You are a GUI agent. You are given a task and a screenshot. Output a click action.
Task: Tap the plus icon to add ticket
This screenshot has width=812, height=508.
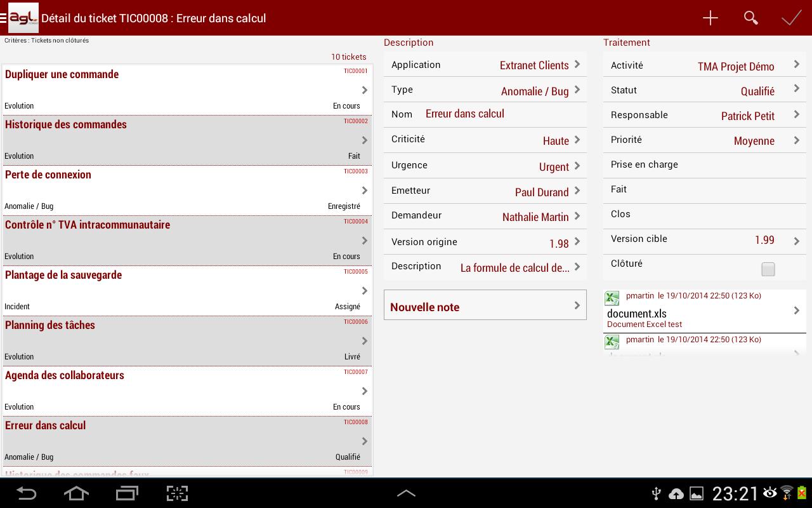[x=710, y=18]
